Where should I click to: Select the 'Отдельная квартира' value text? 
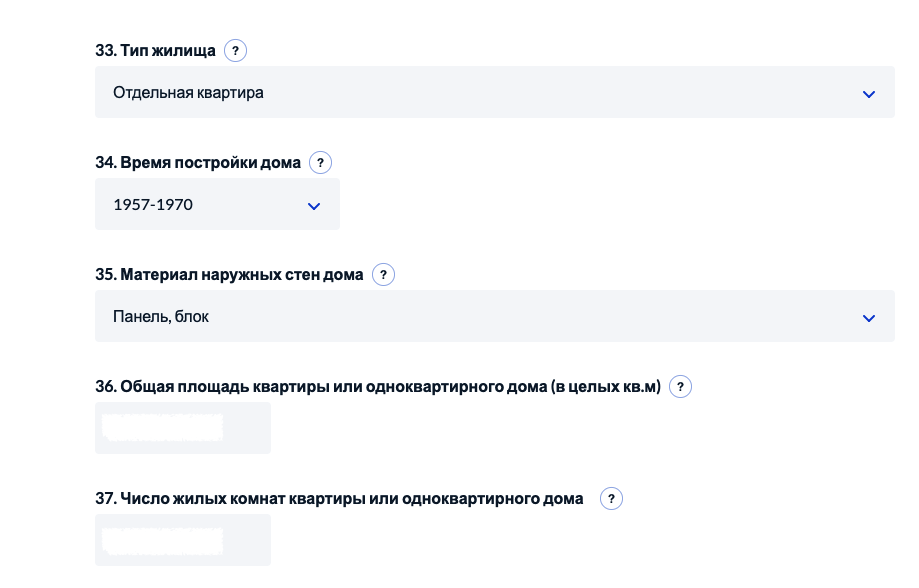click(188, 93)
